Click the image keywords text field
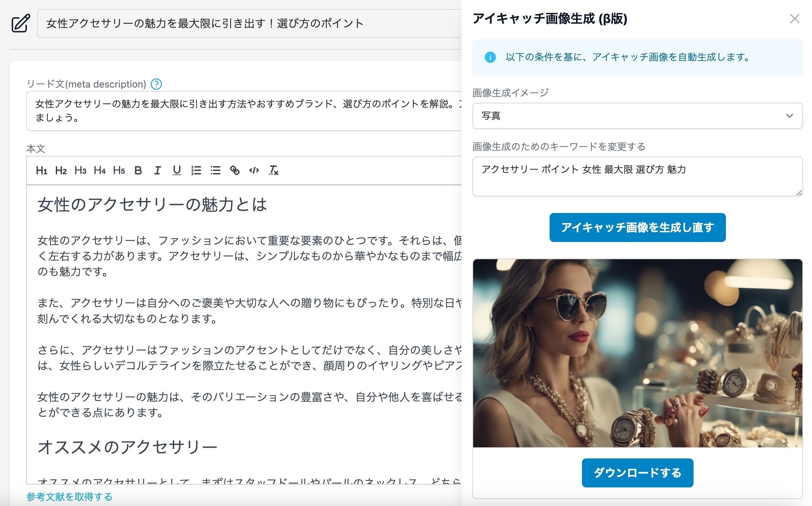 637,176
